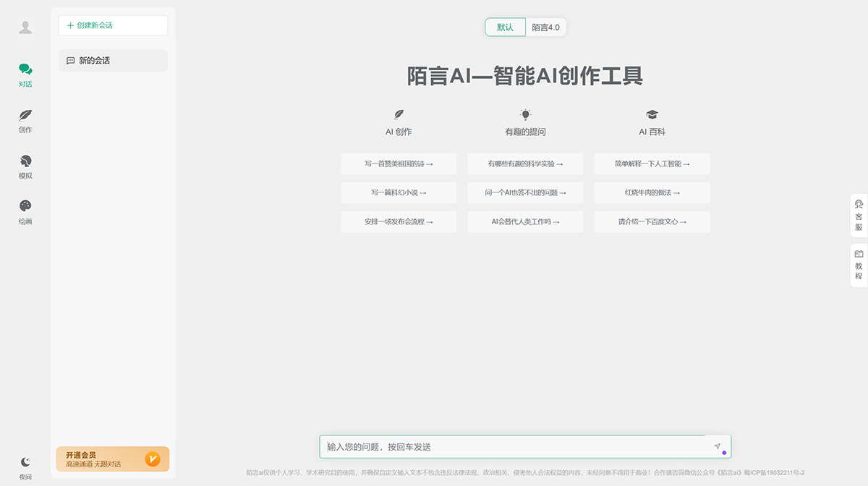This screenshot has width=868, height=486.
Task: Open the 教程 tutorial panel
Action: click(858, 265)
